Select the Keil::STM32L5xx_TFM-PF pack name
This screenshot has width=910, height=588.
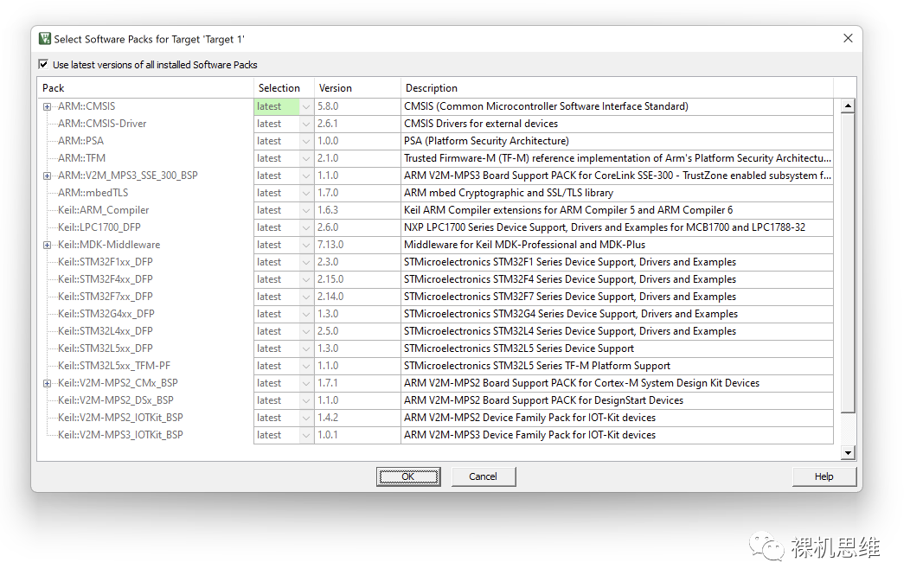pyautogui.click(x=114, y=366)
